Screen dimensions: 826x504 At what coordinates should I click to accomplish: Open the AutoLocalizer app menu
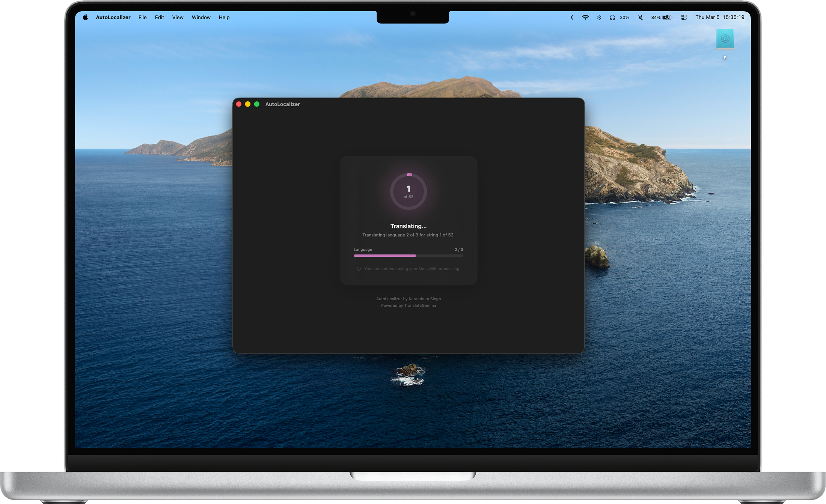coord(113,17)
